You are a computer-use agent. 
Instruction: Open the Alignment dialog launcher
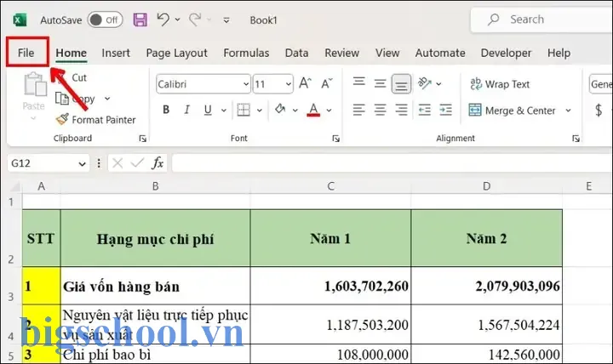[x=576, y=139]
